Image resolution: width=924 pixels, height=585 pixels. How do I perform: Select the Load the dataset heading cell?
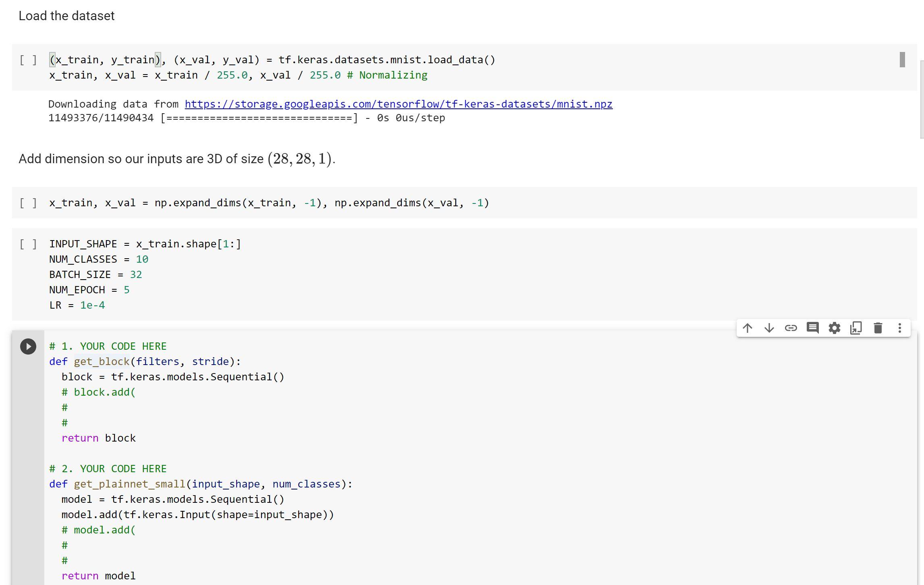point(66,16)
